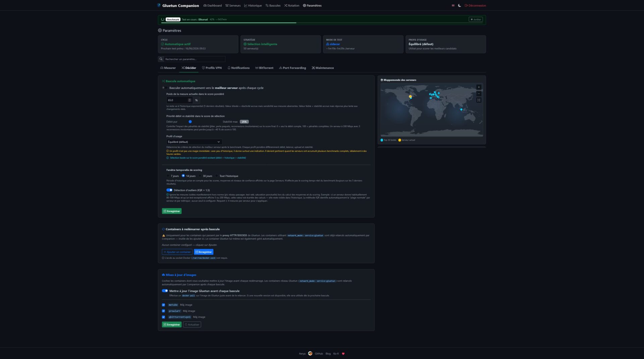Image resolution: width=644 pixels, height=359 pixels.
Task: Open the Maintenance tab
Action: [323, 68]
